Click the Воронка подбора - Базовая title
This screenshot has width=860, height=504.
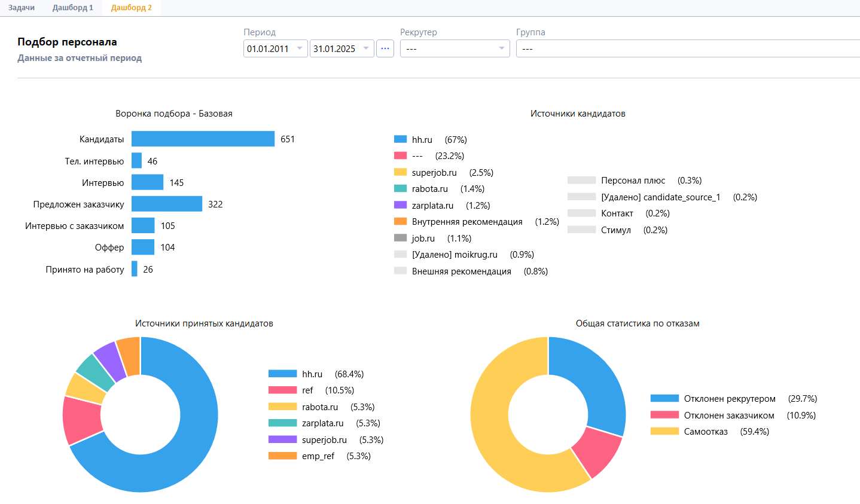point(174,114)
